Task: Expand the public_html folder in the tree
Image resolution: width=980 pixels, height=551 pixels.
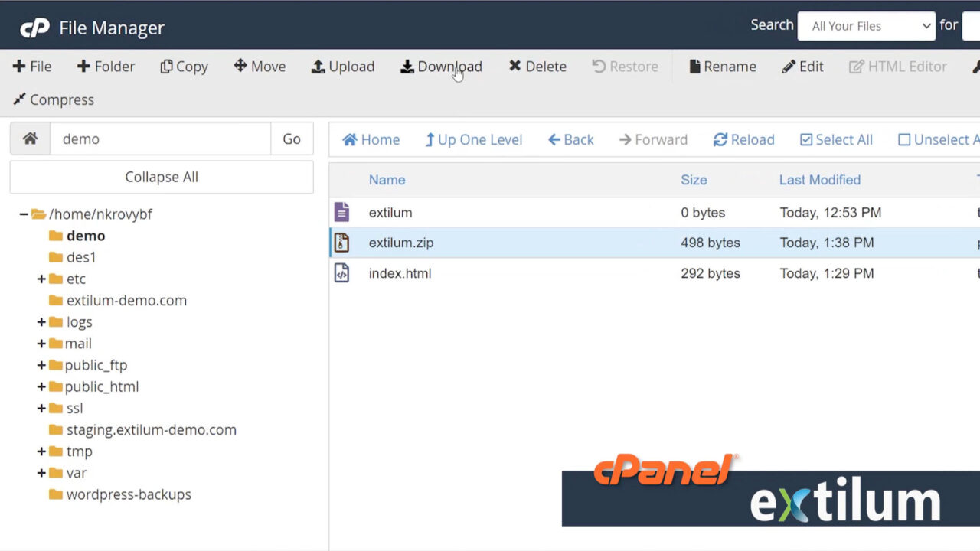Action: coord(42,386)
